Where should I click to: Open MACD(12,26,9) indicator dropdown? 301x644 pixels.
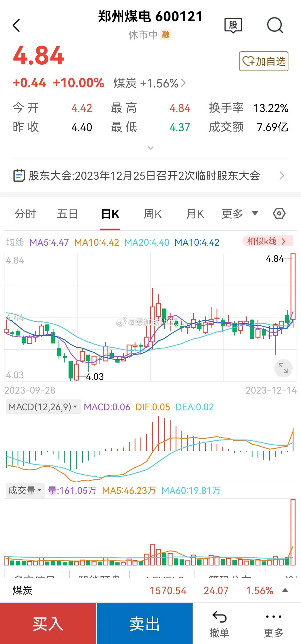pos(43,407)
